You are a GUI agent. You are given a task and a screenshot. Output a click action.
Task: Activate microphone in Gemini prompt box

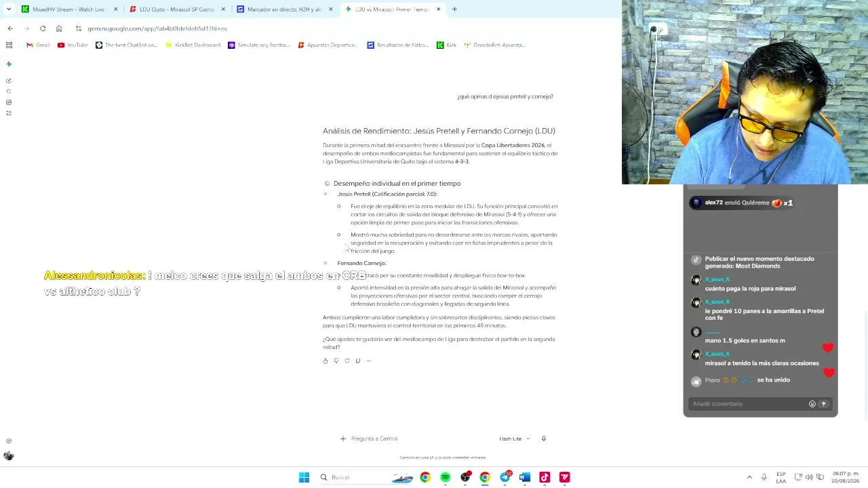tap(543, 439)
